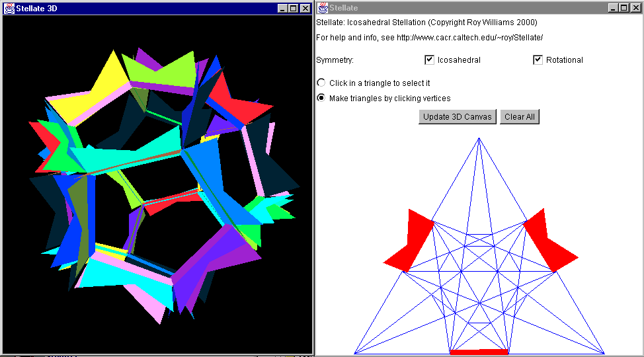Click the Java icon in Stellate window title bar

[x=323, y=8]
